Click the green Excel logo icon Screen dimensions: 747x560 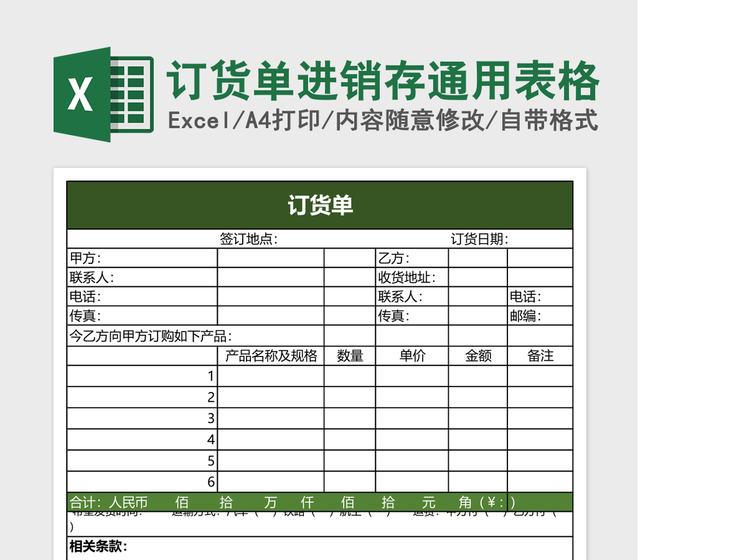(103, 95)
